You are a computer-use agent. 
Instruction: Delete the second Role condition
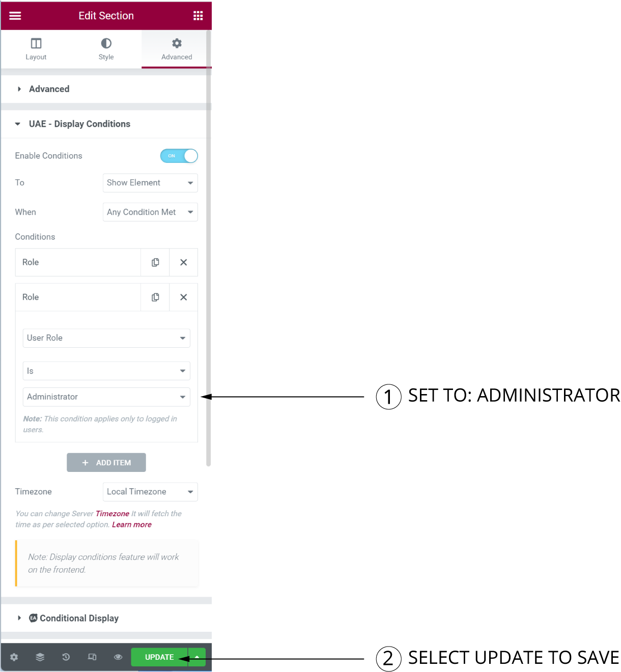pos(183,297)
